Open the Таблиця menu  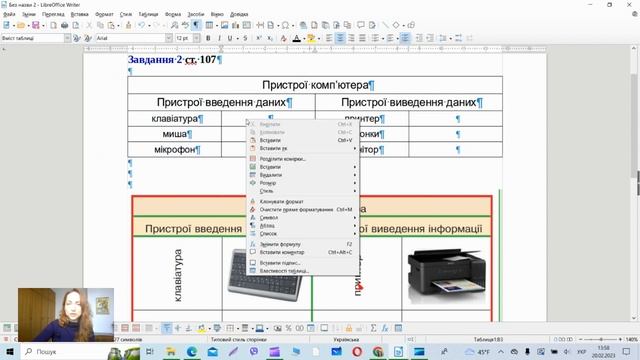[148, 14]
